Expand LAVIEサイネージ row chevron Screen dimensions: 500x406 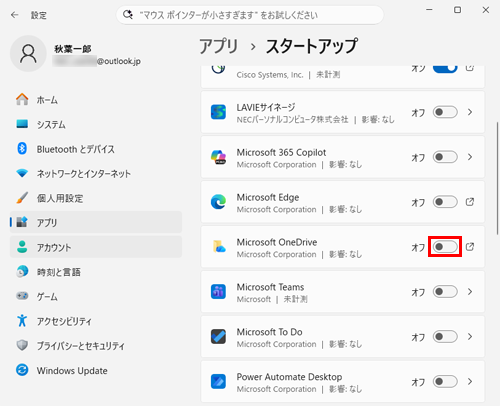(x=470, y=112)
